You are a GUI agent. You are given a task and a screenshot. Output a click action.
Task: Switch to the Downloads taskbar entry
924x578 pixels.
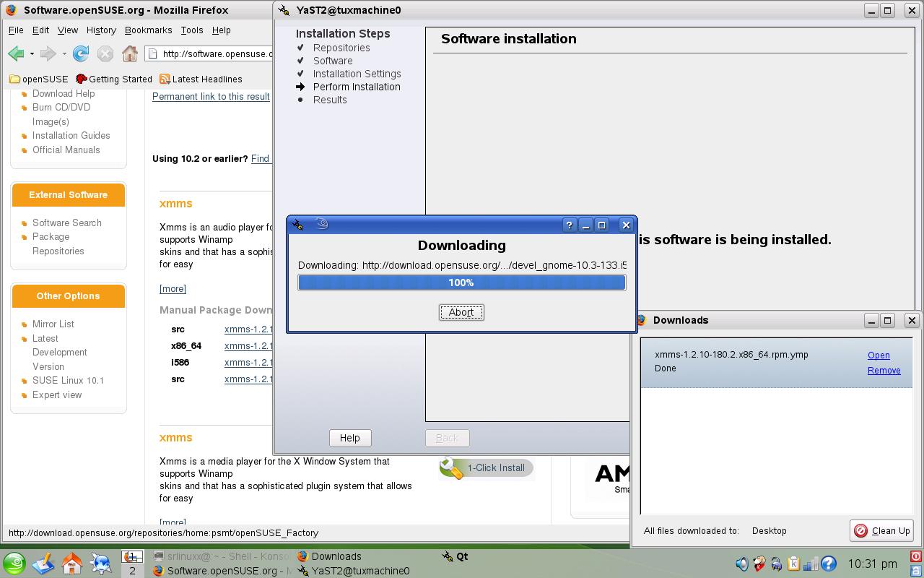click(329, 556)
